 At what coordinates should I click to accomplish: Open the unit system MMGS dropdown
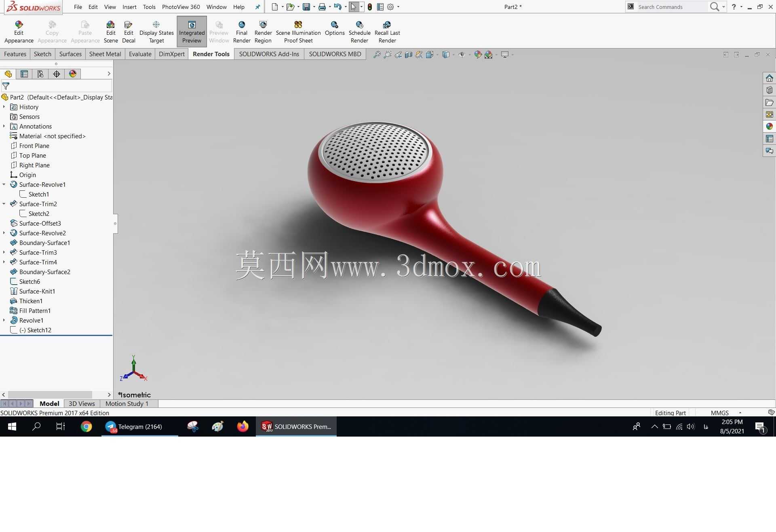(x=740, y=413)
